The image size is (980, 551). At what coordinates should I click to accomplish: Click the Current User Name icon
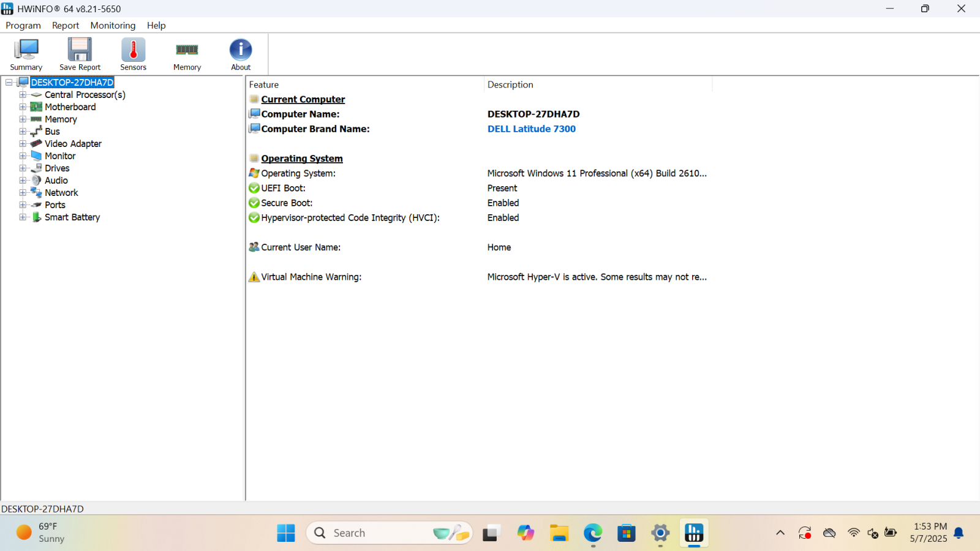pyautogui.click(x=254, y=247)
